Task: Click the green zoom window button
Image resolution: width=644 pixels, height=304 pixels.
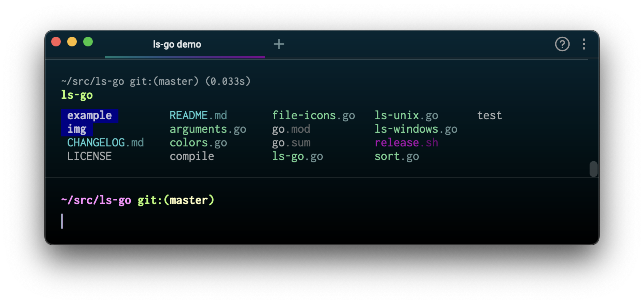Action: (x=88, y=42)
